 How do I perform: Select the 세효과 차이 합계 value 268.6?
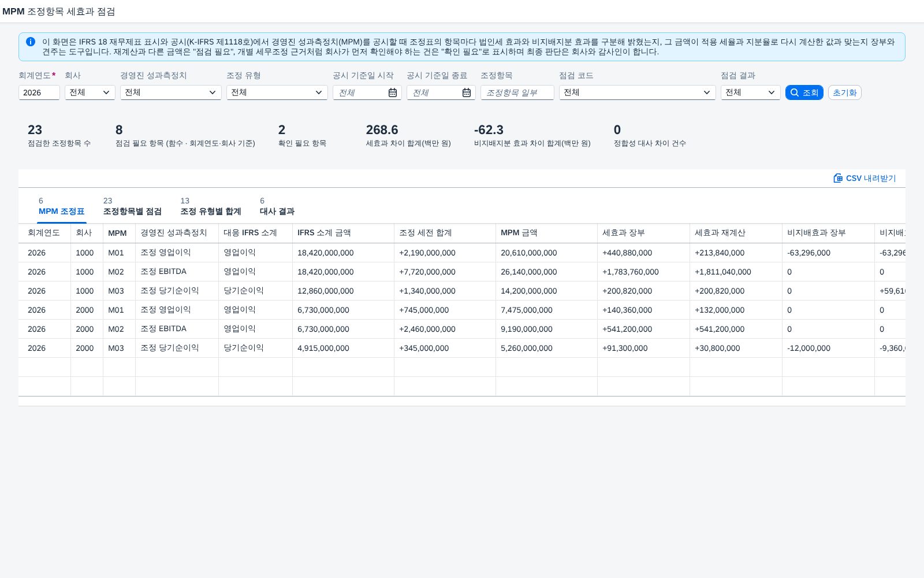click(x=382, y=130)
